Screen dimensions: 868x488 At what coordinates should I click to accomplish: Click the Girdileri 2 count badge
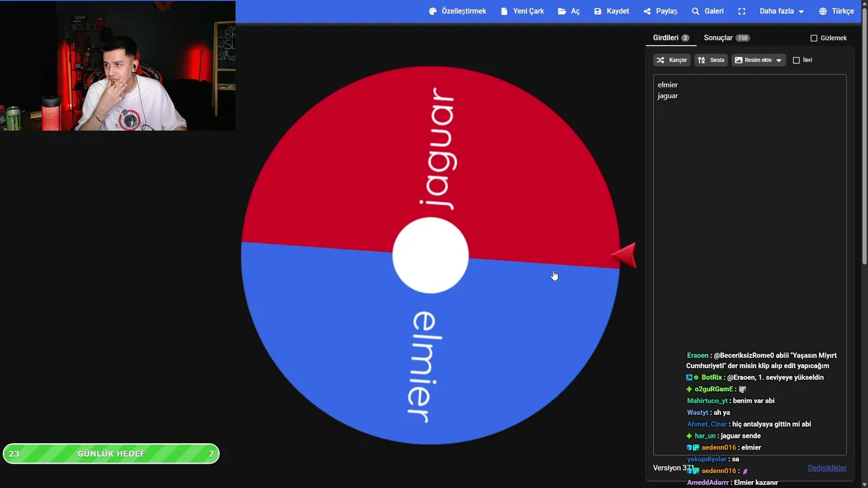685,38
